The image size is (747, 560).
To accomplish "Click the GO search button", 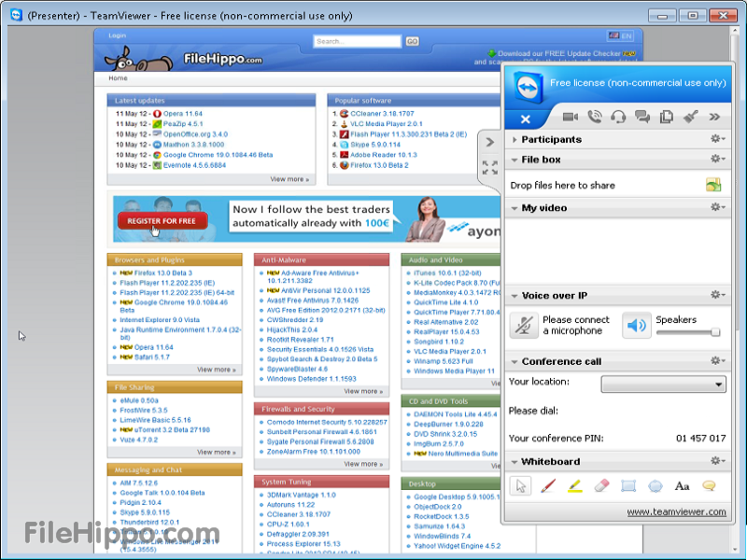I will point(412,41).
